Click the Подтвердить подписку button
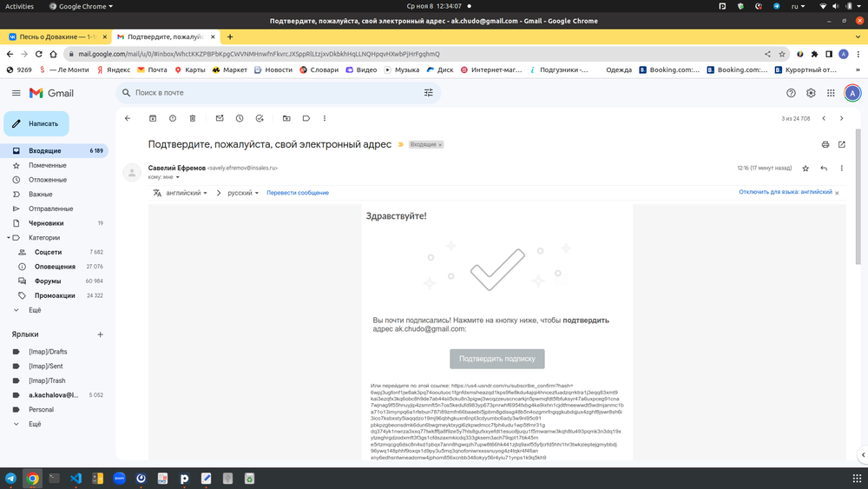 (x=496, y=359)
